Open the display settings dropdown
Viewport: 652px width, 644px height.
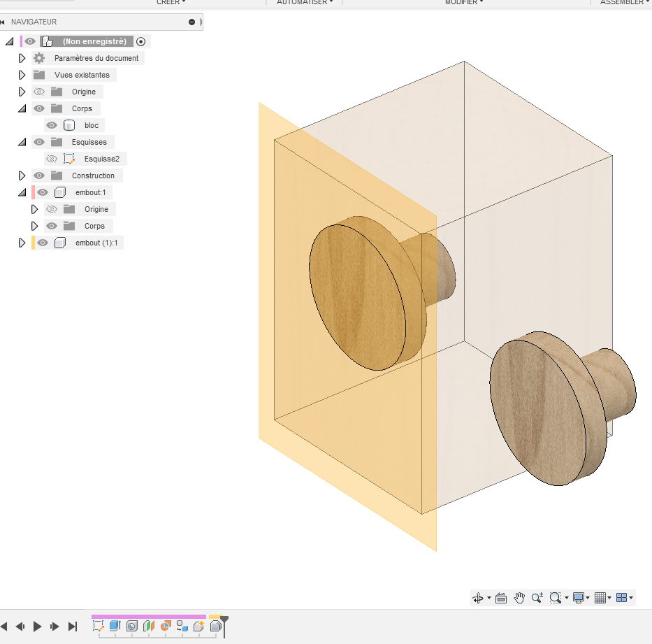tap(580, 598)
